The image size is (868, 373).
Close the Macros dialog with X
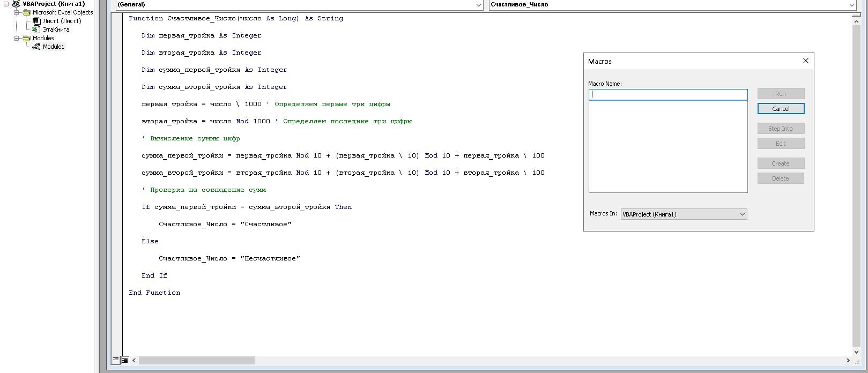pyautogui.click(x=805, y=61)
